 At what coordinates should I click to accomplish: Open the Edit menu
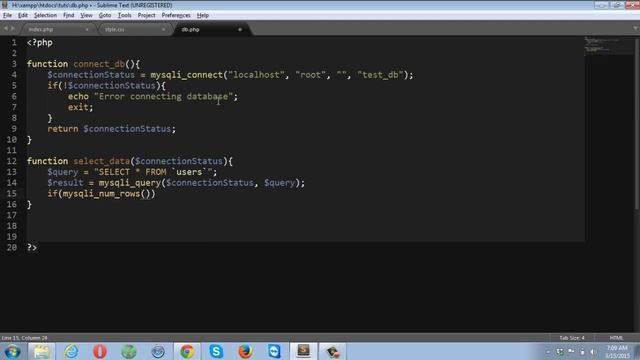coord(23,16)
